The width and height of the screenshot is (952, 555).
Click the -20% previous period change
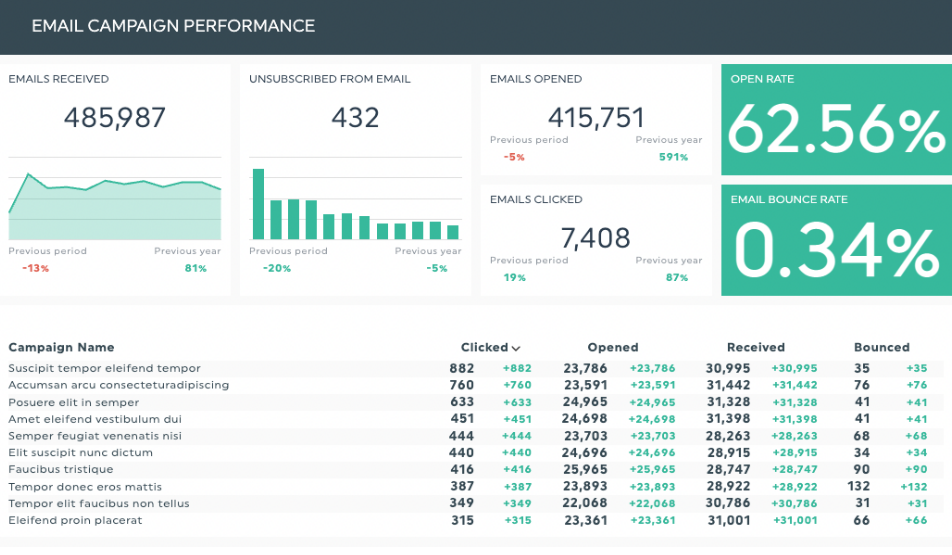277,268
